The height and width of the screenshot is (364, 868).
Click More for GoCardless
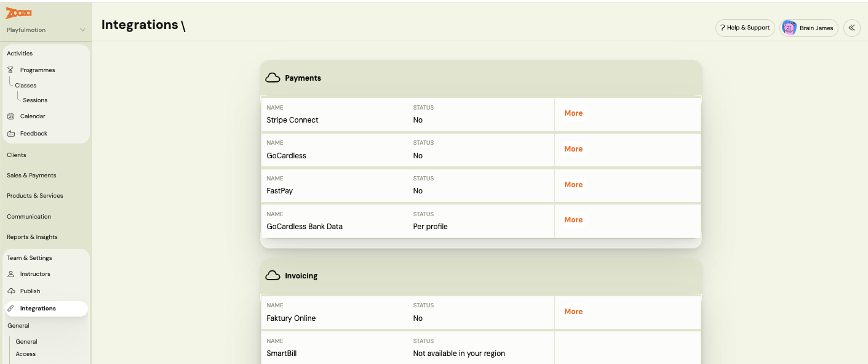tap(573, 149)
